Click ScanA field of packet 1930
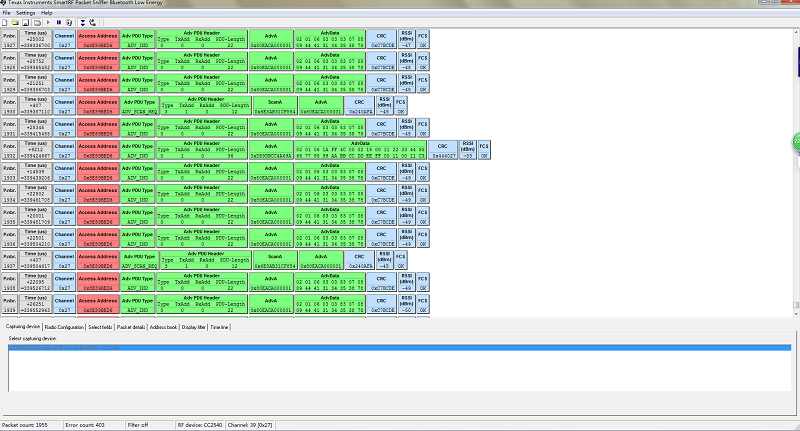 275,106
